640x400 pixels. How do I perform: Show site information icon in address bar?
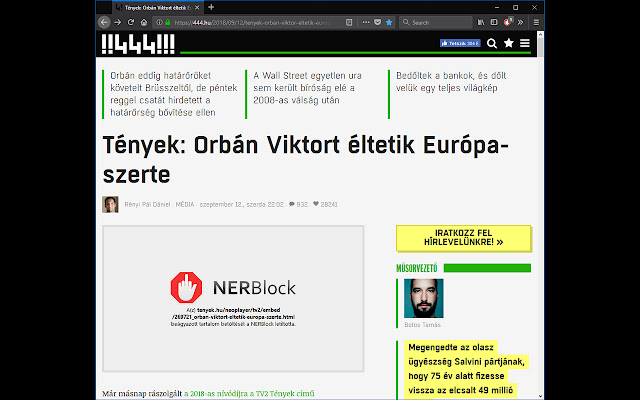[x=159, y=22]
